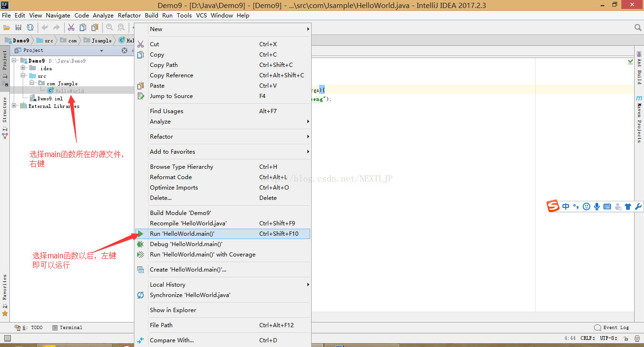Open the Terminal tool window button
The image size is (644, 347).
click(x=67, y=327)
